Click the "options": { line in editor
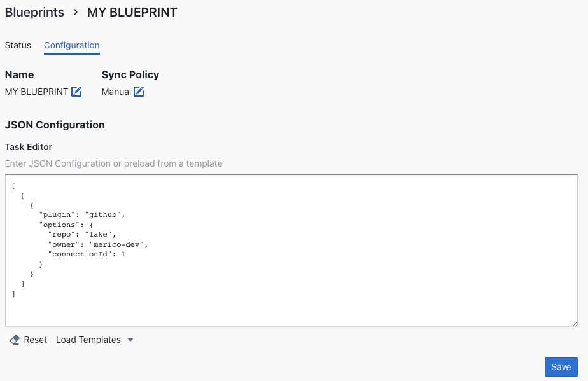 click(66, 225)
